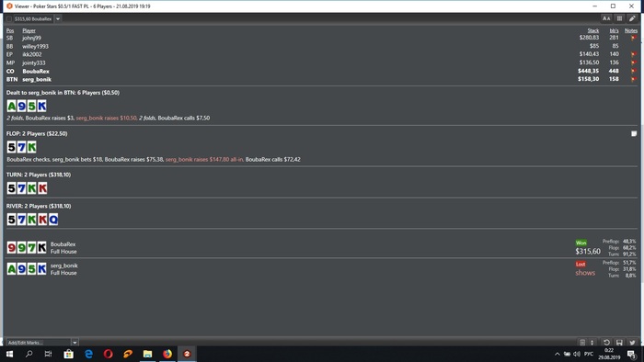Viewport: 644px width, 362px height.
Task: Sort by bb's column header
Action: (x=614, y=30)
